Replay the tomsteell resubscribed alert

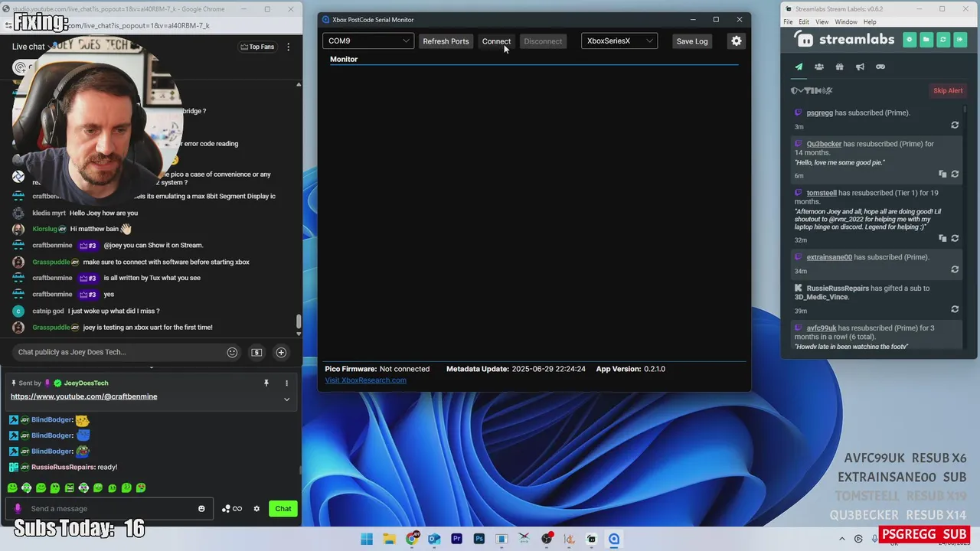point(955,238)
